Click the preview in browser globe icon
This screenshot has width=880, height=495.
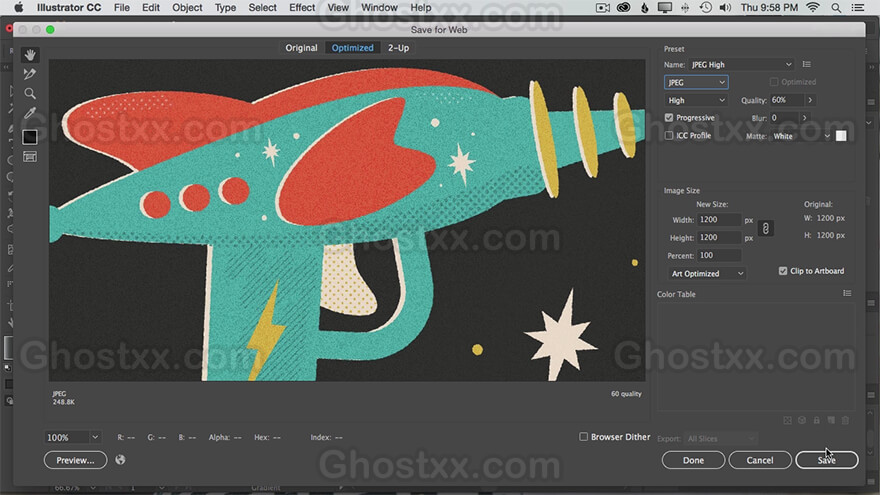tap(120, 460)
